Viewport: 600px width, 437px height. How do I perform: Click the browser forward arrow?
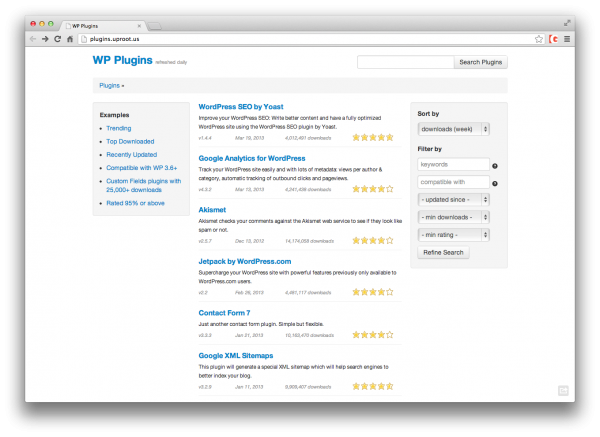point(45,39)
